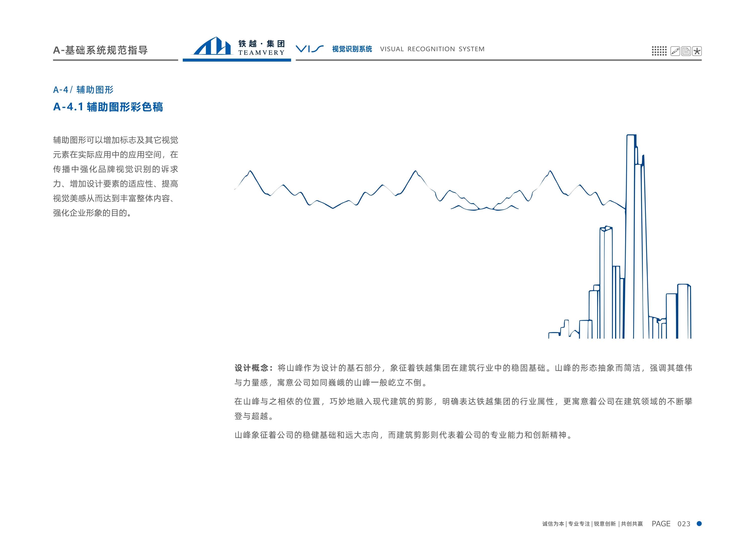Click the asterisk star icon in the header
The image size is (755, 560).
click(697, 51)
